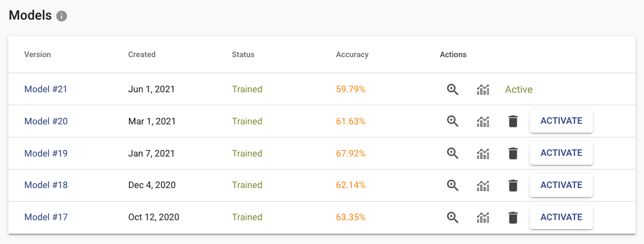The height and width of the screenshot is (244, 644).
Task: Open the chart icon for Model #18
Action: 483,186
